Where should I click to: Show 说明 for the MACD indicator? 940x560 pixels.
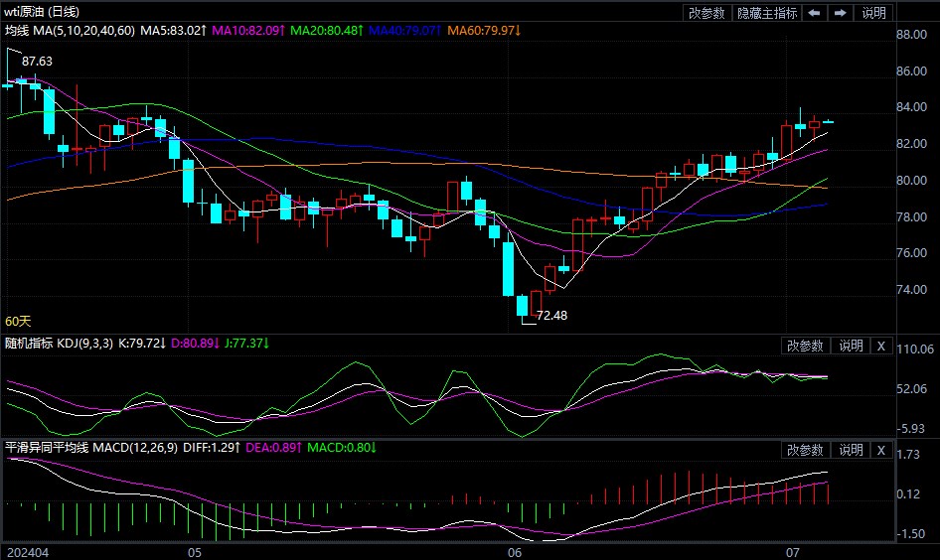coord(851,450)
